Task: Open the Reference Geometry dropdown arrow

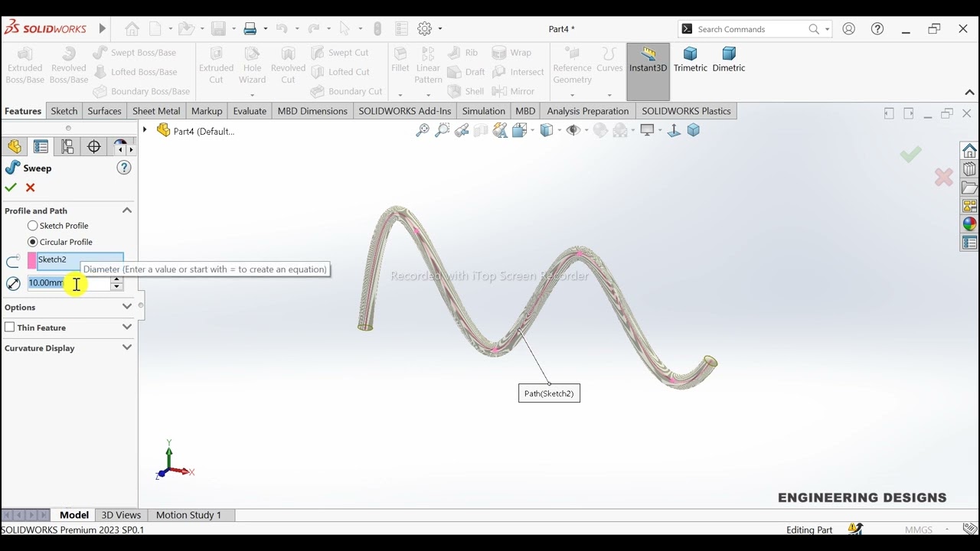Action: pos(572,95)
